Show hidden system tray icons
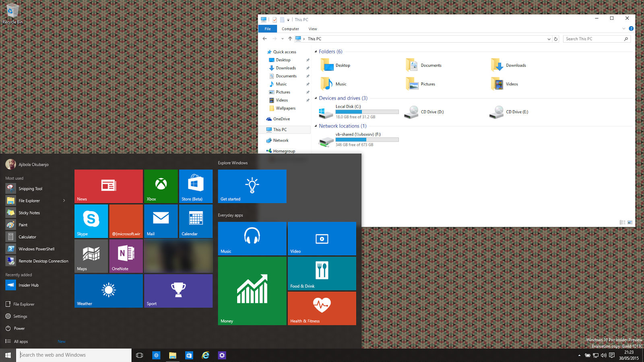Image resolution: width=644 pixels, height=362 pixels. tap(579, 355)
